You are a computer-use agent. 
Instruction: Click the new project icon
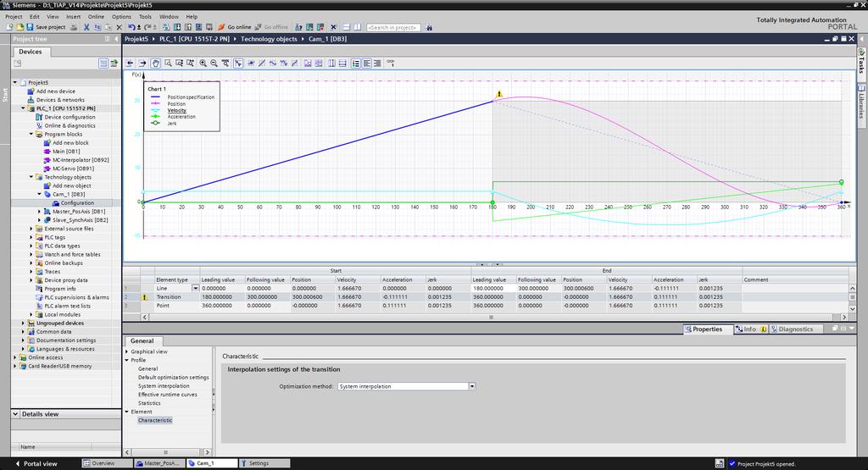pyautogui.click(x=9, y=27)
